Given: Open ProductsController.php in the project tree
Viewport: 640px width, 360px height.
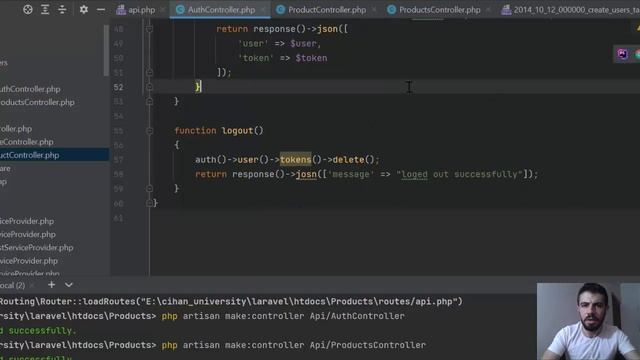Looking at the screenshot, I should [37, 102].
